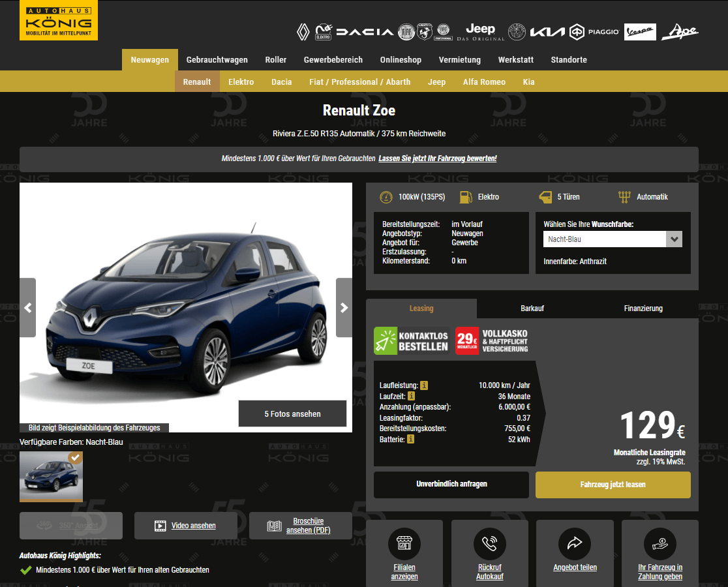This screenshot has width=728, height=587.
Task: Click the Angebot teilen share icon
Action: (x=575, y=543)
